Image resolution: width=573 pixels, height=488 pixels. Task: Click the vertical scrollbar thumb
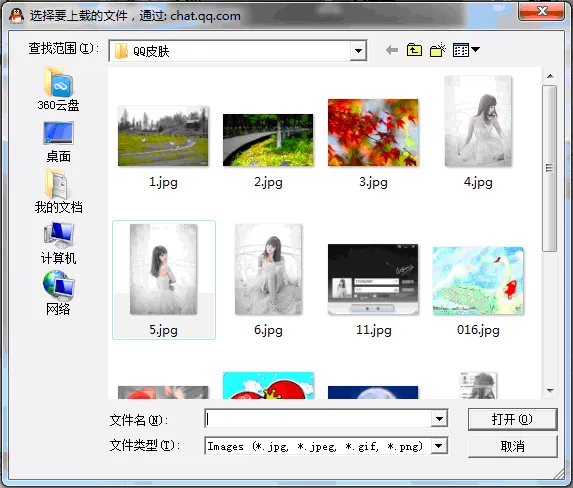[550, 168]
